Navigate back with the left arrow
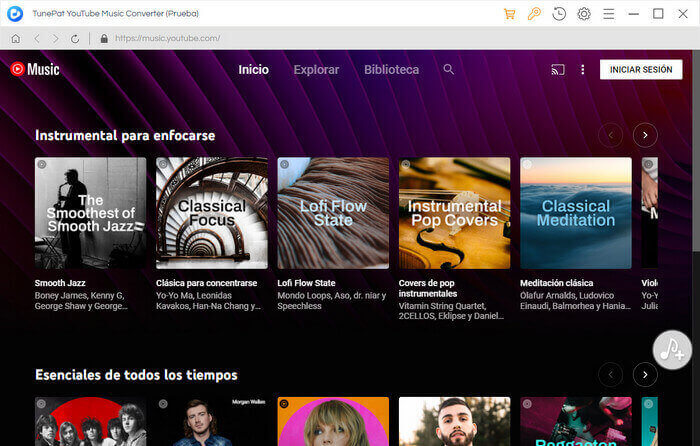 coord(37,38)
